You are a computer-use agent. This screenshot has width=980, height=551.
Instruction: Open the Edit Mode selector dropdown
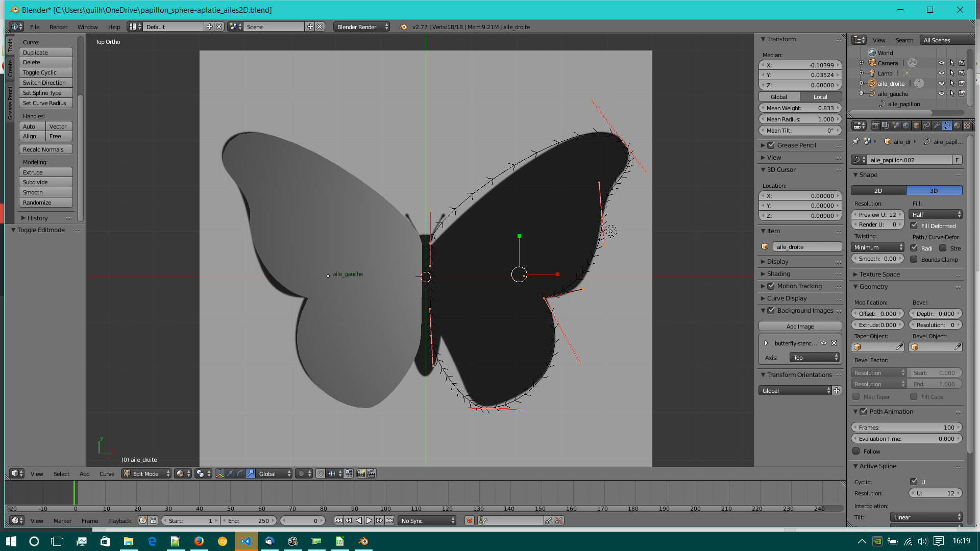click(146, 474)
